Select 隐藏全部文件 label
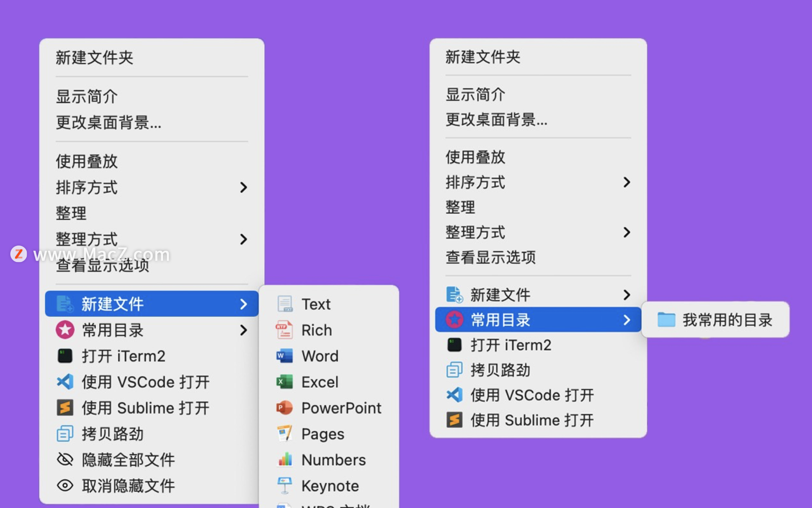This screenshot has width=812, height=508. [x=128, y=460]
